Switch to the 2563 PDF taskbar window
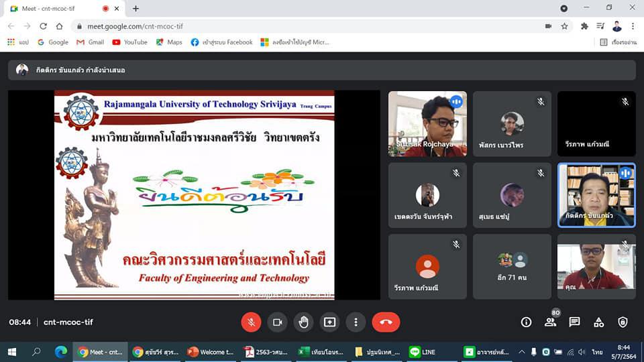 [x=266, y=352]
